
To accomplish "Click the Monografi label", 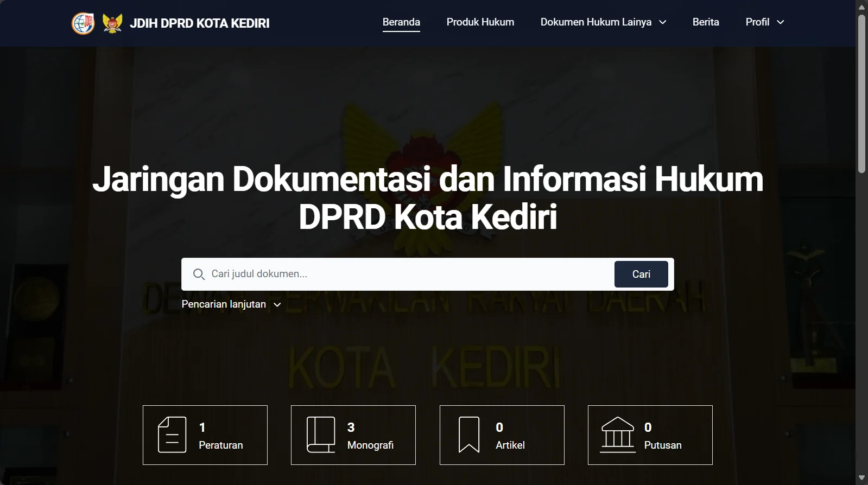I will tap(370, 445).
